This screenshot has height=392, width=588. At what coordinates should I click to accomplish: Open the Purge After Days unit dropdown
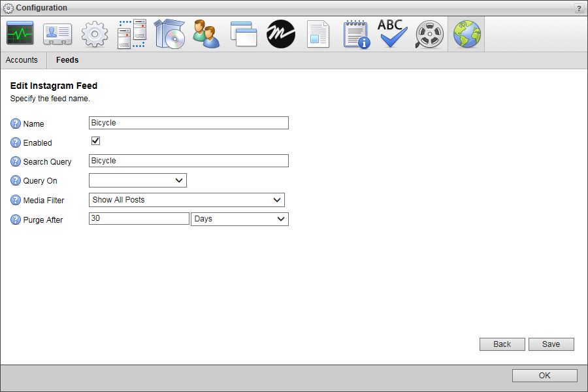click(239, 219)
